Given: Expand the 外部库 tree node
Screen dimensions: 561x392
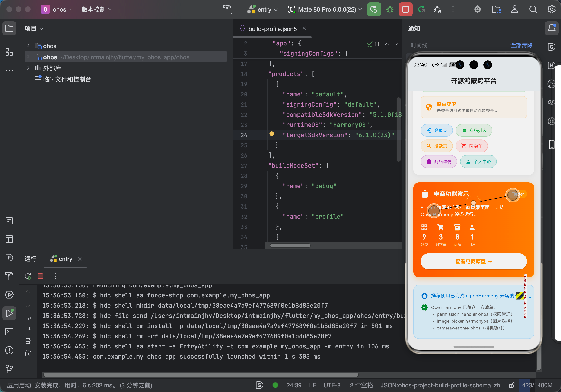Looking at the screenshot, I should (28, 68).
